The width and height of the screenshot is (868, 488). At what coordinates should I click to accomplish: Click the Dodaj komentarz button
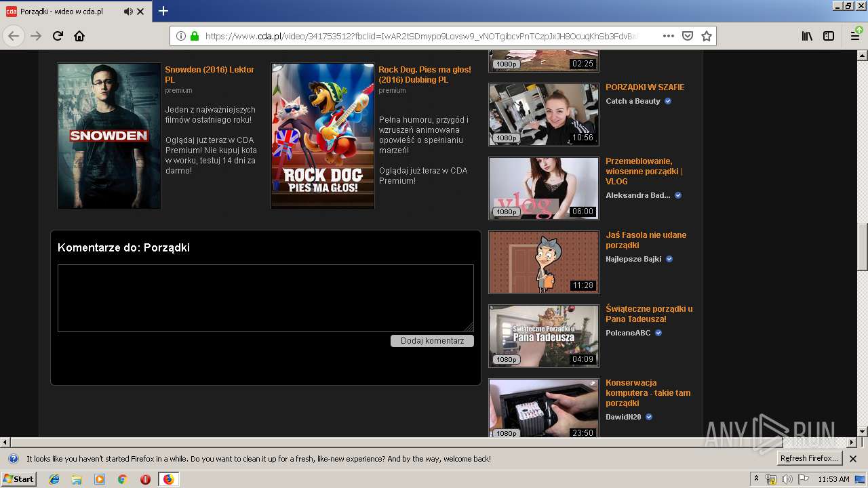pos(432,341)
